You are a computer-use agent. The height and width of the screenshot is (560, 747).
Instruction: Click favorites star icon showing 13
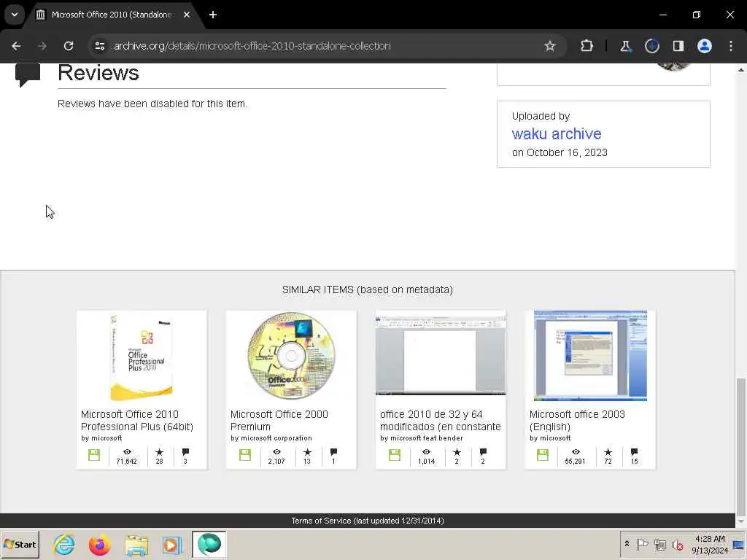[x=307, y=452]
